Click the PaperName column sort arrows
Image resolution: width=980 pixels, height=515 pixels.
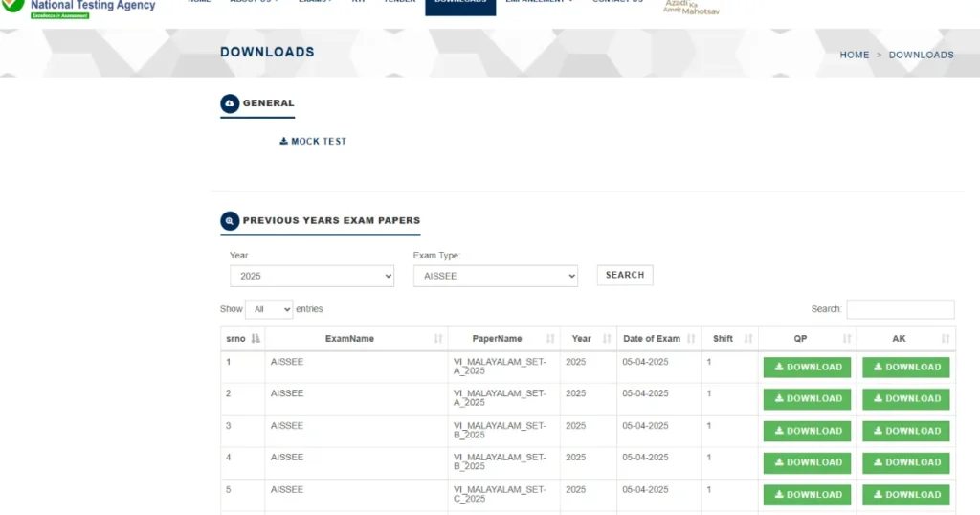pos(550,338)
